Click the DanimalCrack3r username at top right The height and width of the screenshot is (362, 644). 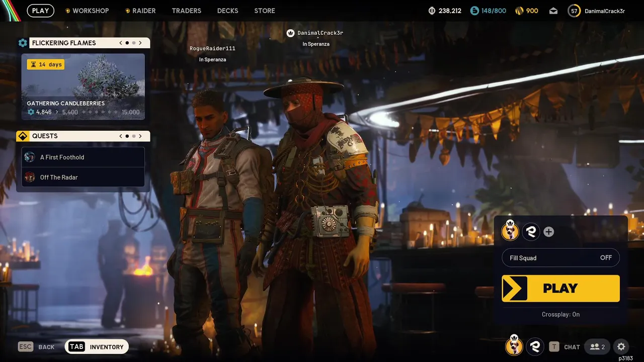(605, 11)
